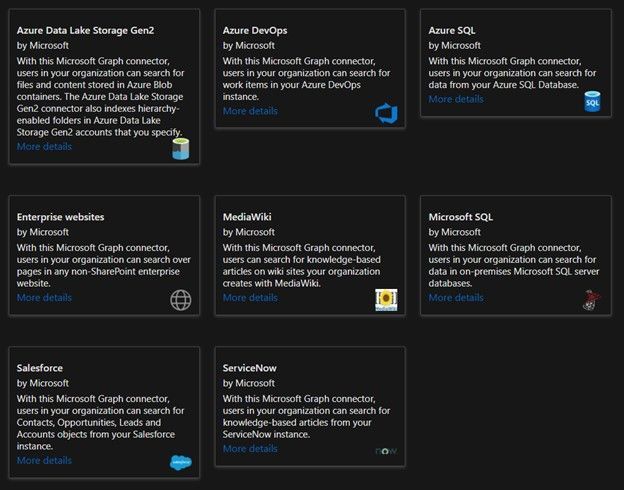Open More details for Microsoft SQL
Screen dimensions: 624x490
[x=456, y=297]
